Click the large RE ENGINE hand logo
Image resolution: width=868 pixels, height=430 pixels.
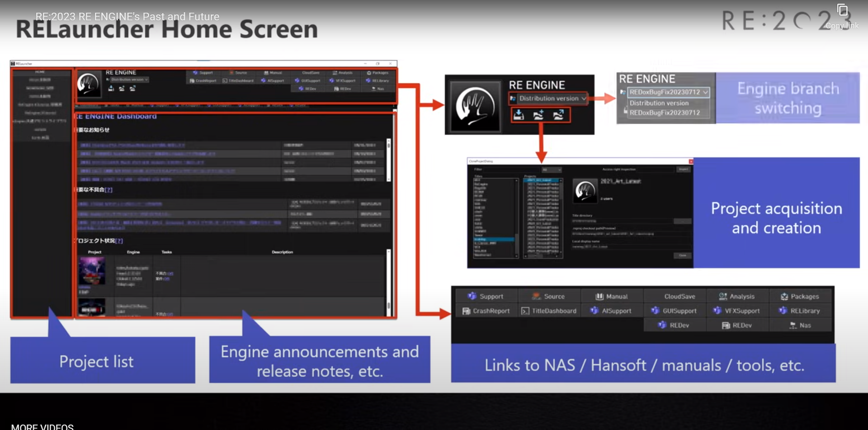pyautogui.click(x=475, y=106)
